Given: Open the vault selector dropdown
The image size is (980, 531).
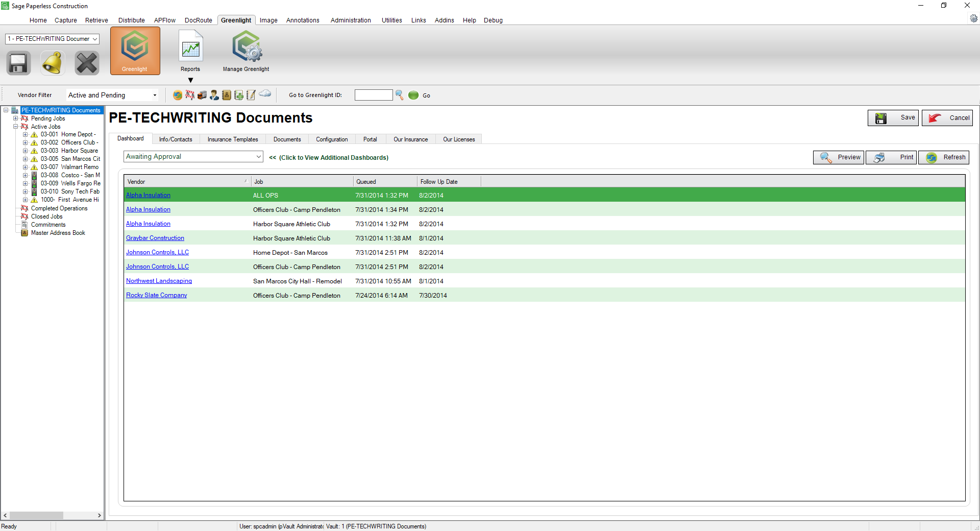Looking at the screenshot, I should (52, 39).
